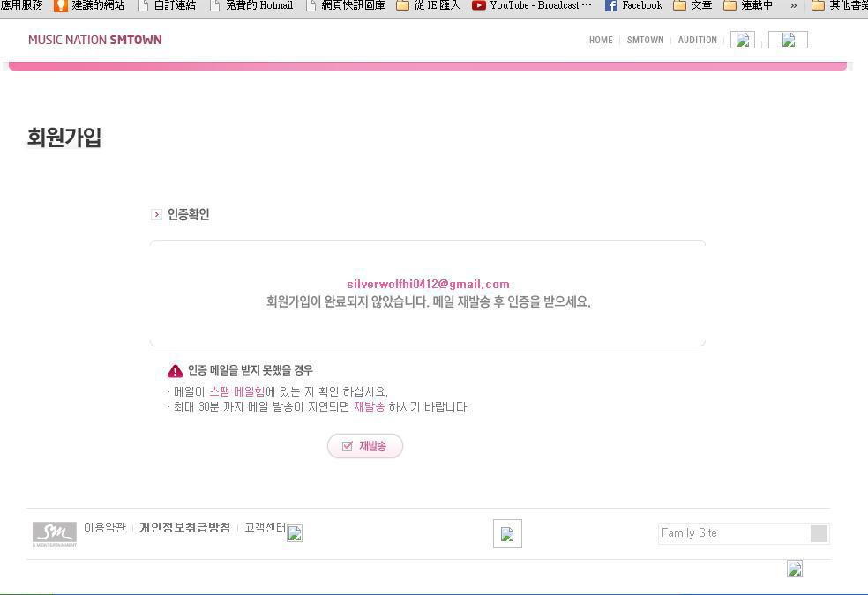Open the YouTube - Broadcast bookmark
This screenshot has height=595, width=868.
coord(531,5)
